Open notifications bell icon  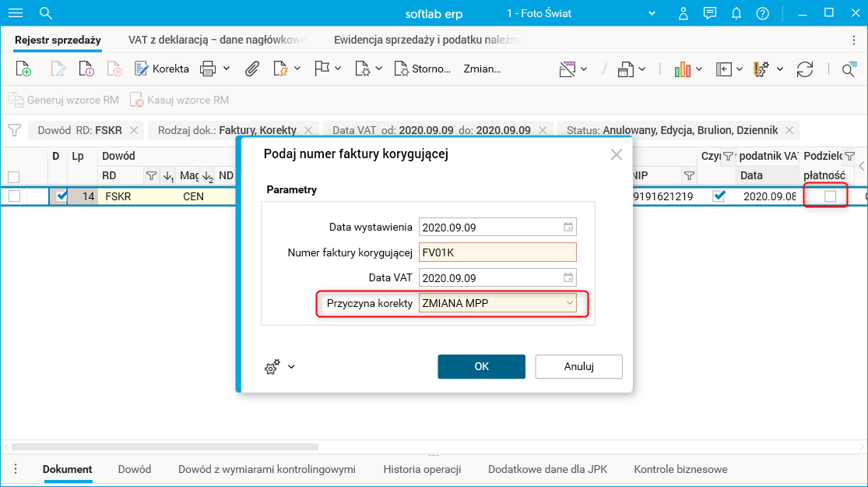[736, 13]
